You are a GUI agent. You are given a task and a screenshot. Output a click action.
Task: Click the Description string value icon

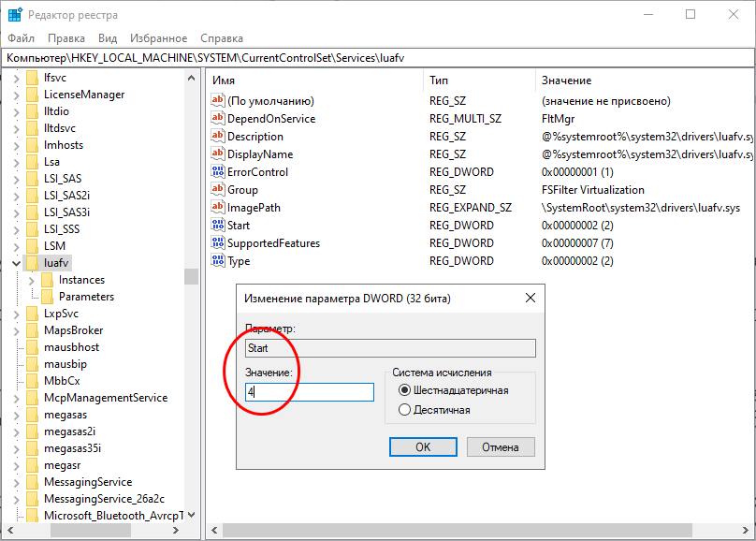click(217, 136)
